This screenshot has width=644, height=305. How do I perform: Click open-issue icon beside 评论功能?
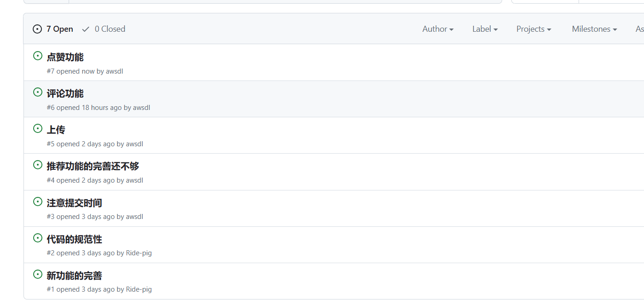click(38, 92)
